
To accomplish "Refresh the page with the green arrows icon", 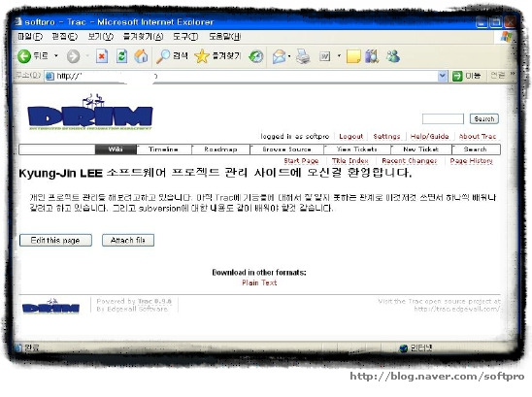I will (121, 56).
